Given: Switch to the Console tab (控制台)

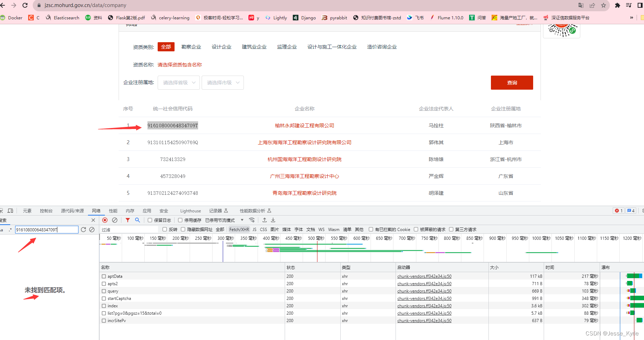Looking at the screenshot, I should (46, 211).
